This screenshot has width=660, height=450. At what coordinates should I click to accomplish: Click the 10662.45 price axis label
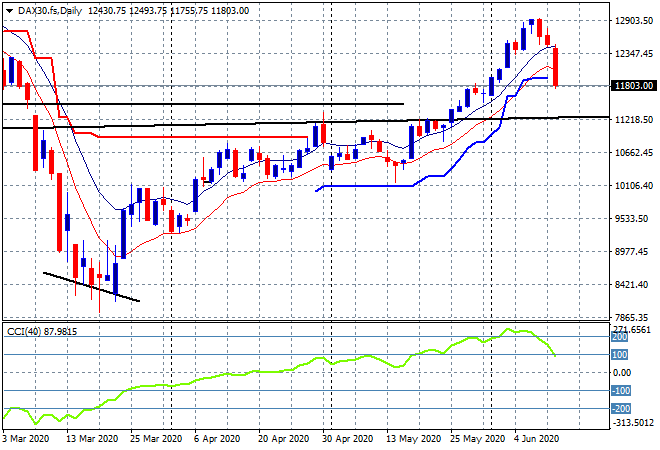(x=633, y=152)
